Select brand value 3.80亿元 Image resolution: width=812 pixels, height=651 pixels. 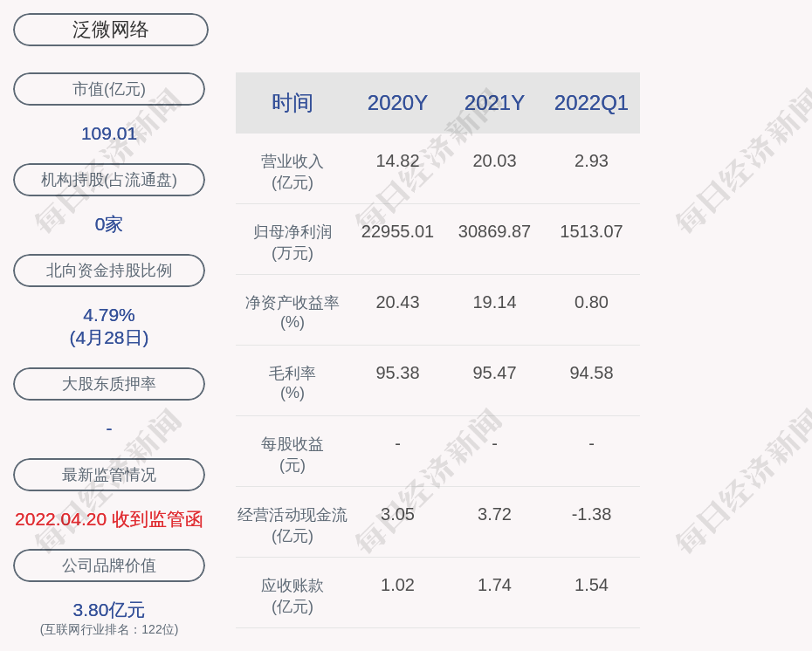point(109,610)
